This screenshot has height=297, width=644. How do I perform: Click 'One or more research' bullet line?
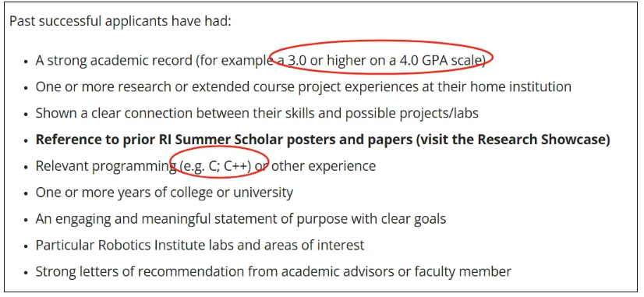tap(303, 87)
